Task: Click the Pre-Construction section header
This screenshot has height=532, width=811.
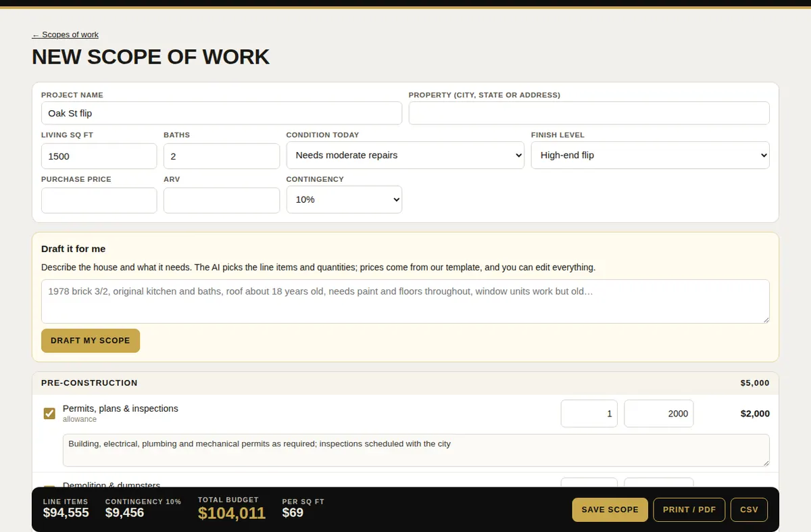Action: coord(405,383)
